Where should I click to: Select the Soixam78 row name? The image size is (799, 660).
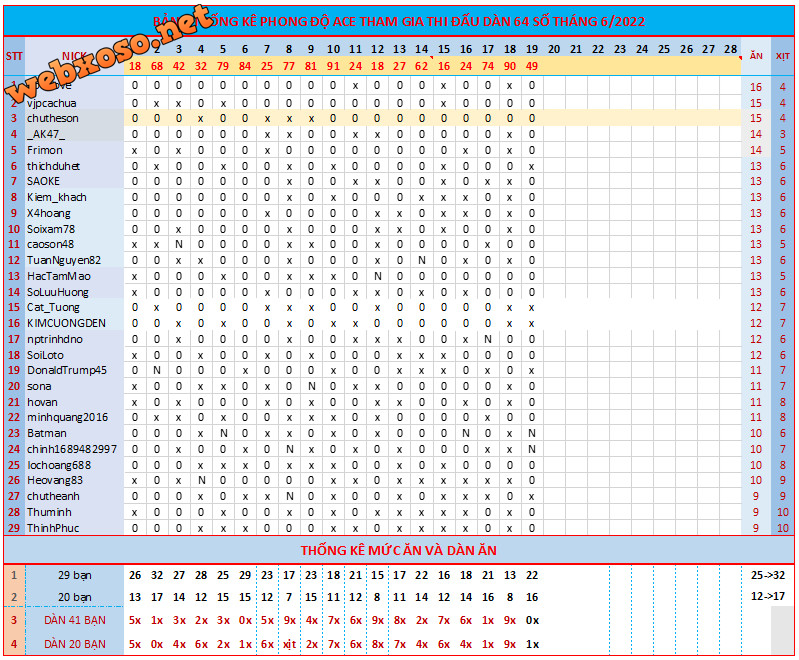tap(50, 229)
